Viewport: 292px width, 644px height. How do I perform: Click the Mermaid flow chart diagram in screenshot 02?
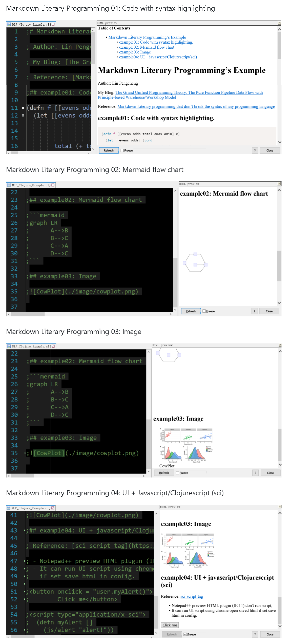pos(195,262)
